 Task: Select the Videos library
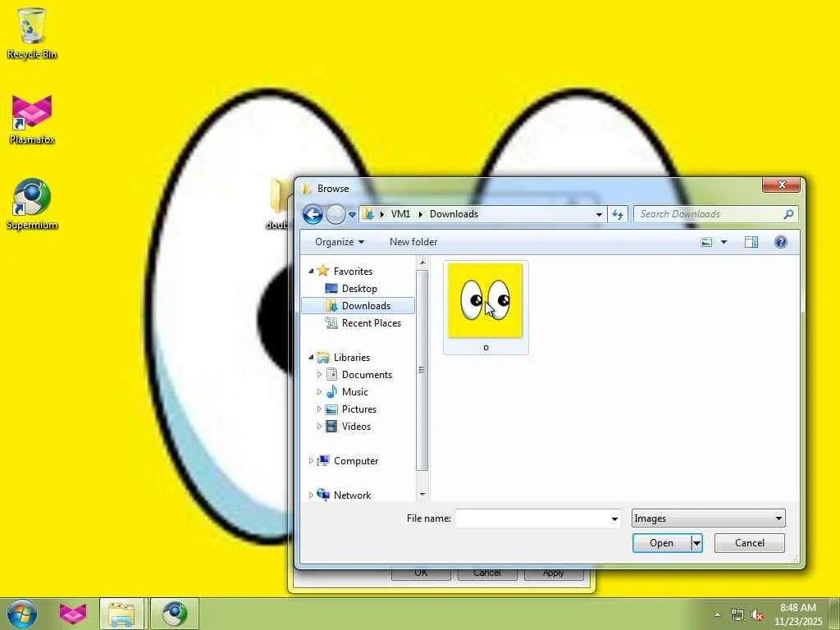pyautogui.click(x=356, y=426)
